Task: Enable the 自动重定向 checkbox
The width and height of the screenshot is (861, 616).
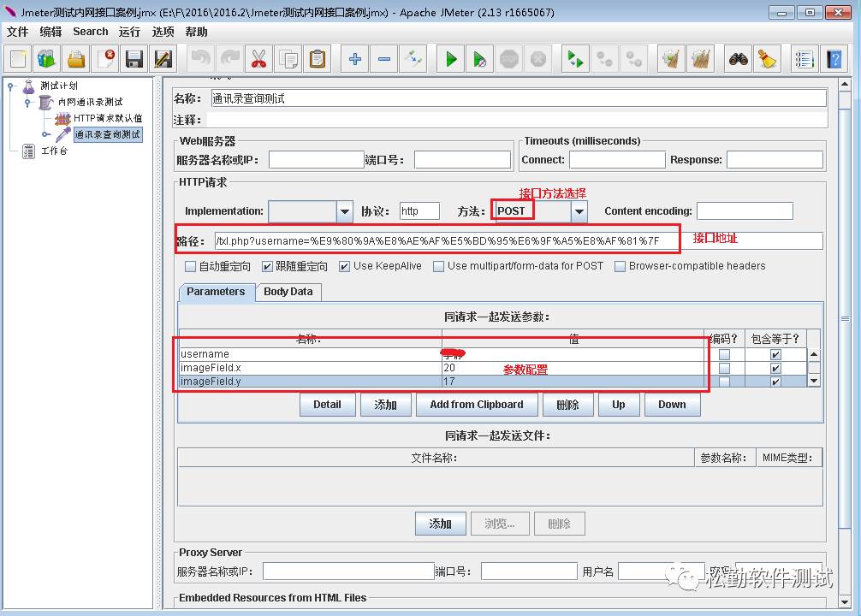Action: tap(191, 266)
